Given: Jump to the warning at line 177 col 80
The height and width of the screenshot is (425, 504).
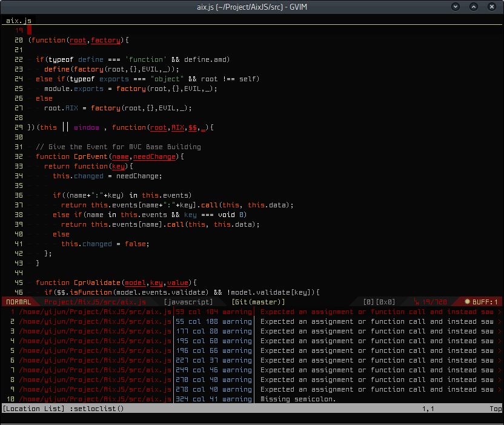Looking at the screenshot, I should (x=213, y=331).
